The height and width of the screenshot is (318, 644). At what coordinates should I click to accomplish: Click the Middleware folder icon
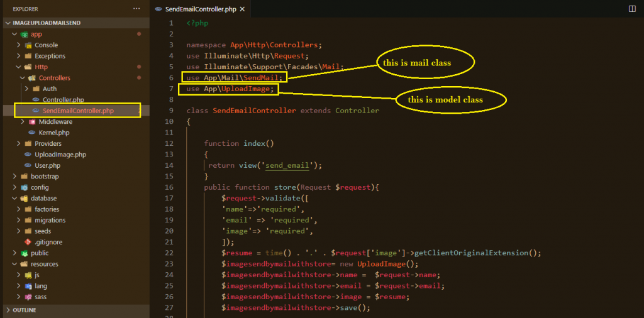[32, 122]
